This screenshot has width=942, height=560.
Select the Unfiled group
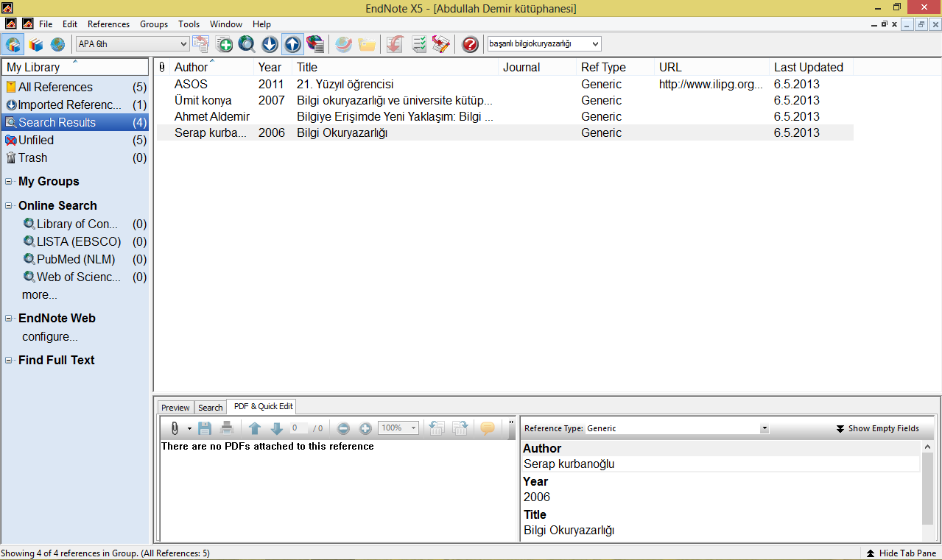coord(76,140)
